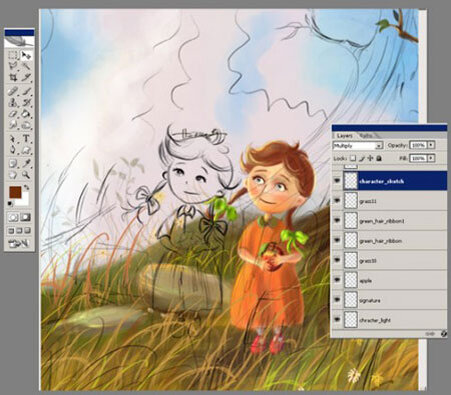The height and width of the screenshot is (395, 451).
Task: Select the Rectangular Marquee tool
Action: click(13, 56)
